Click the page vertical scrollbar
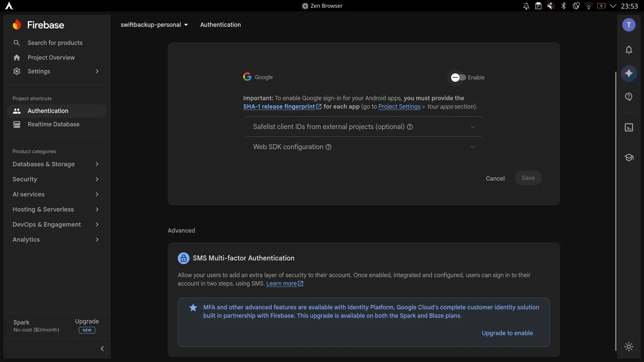The image size is (644, 362). [615, 211]
